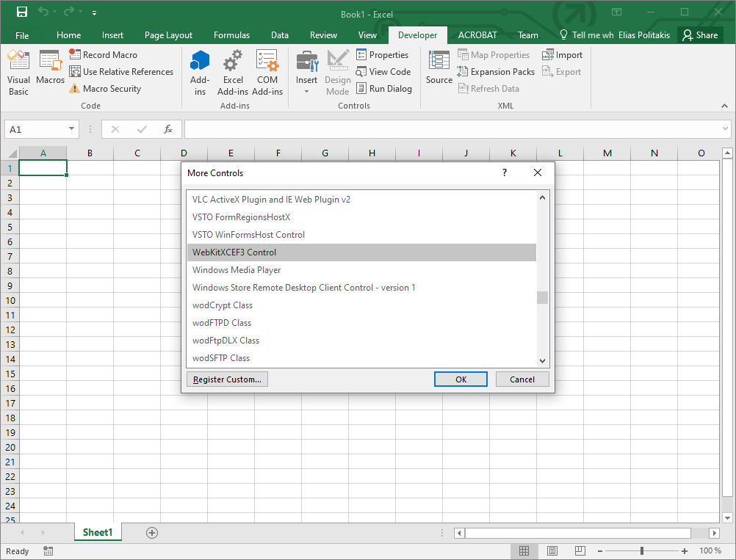Viewport: 736px width, 560px height.
Task: Zoom in with plus button
Action: (x=685, y=551)
